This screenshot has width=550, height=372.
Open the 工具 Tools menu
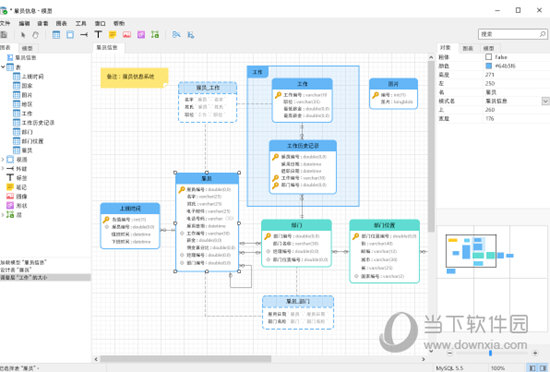pyautogui.click(x=81, y=23)
